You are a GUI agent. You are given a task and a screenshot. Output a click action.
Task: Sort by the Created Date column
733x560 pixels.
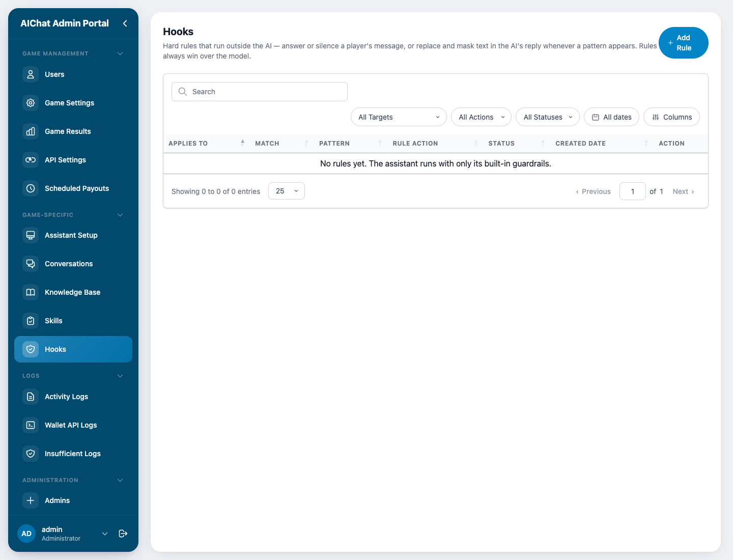pos(602,144)
